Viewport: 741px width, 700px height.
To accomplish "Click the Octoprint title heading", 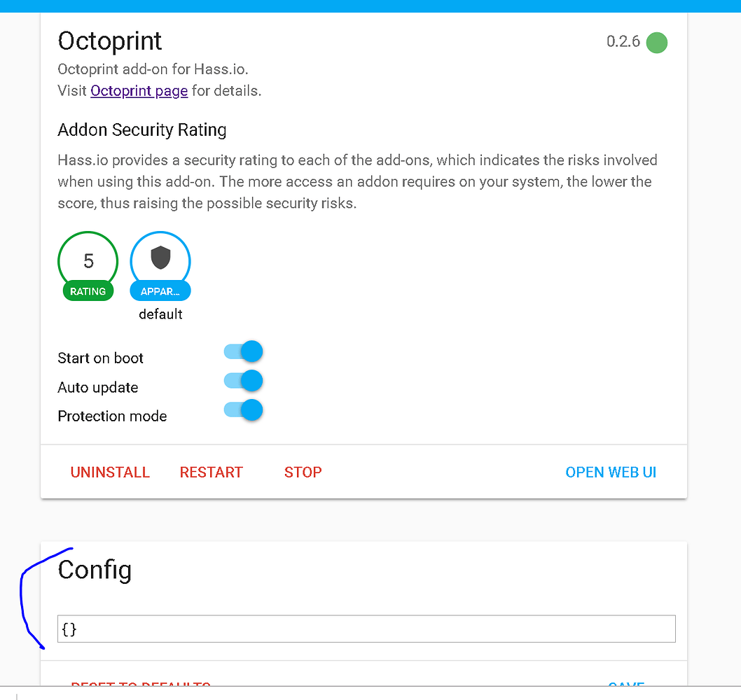I will [109, 42].
